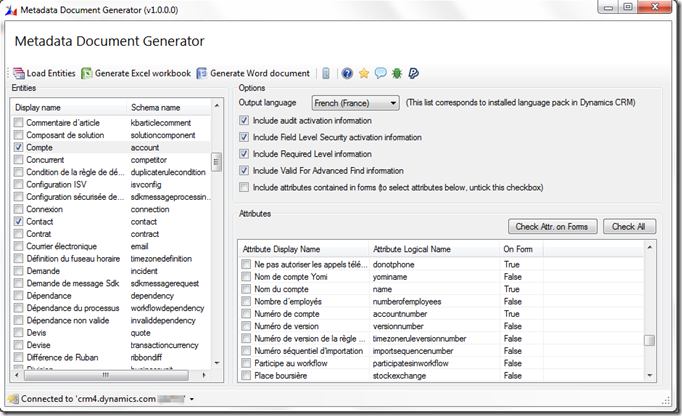Click the Load Entities toolbar button
Viewport: 682px width, 416px height.
coord(43,73)
